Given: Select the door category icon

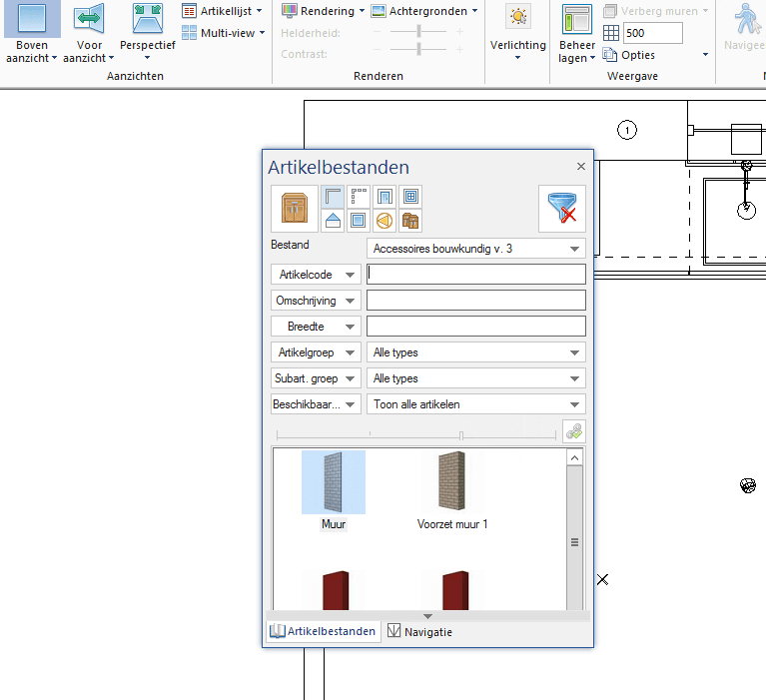Looking at the screenshot, I should click(385, 197).
